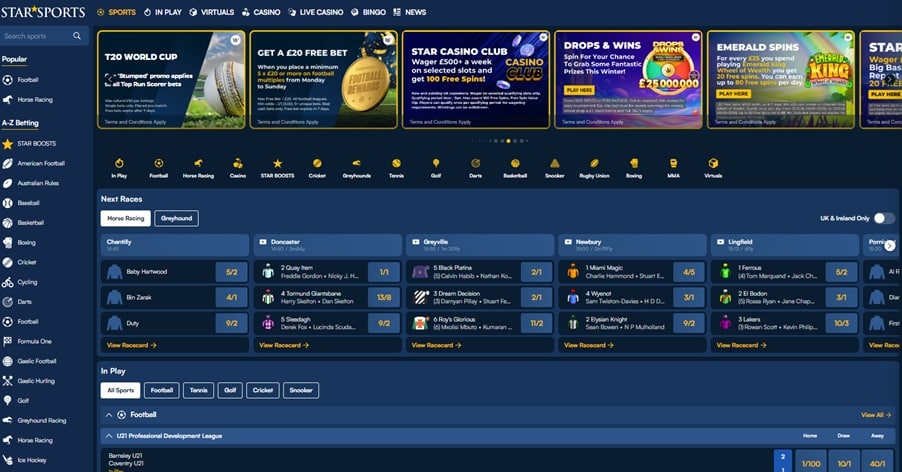Viewport: 902px width, 472px height.
Task: Select Football in-play filter
Action: 162,390
